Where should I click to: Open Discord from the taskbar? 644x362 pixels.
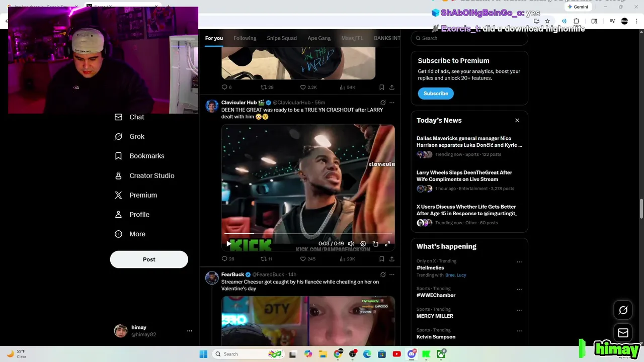coord(412,354)
